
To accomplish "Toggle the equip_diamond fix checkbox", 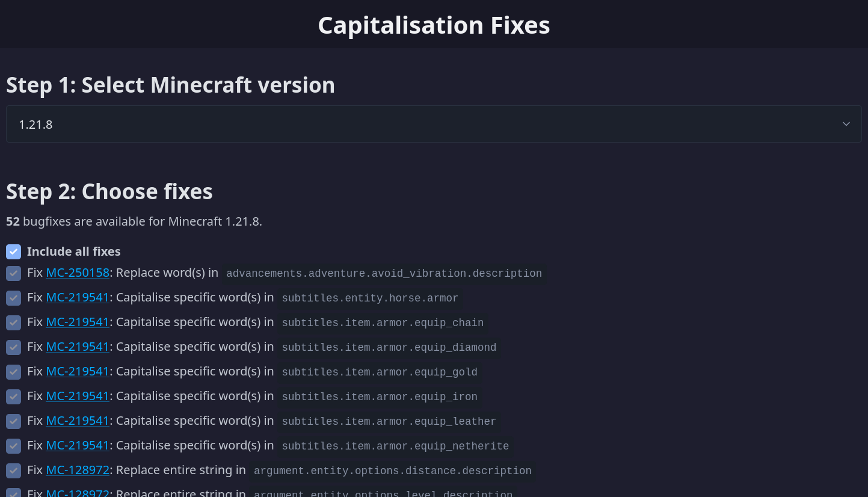I will (x=13, y=347).
